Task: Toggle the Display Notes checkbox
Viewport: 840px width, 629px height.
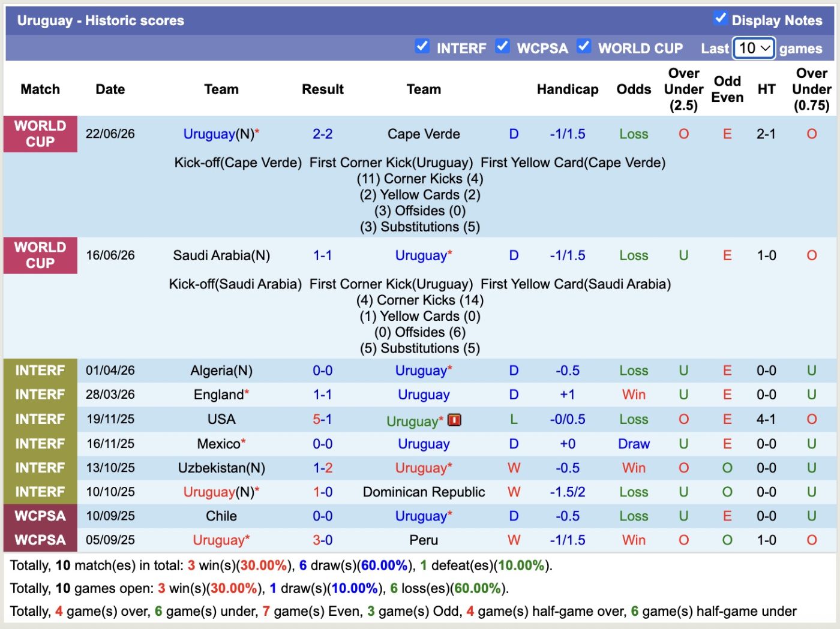Action: click(721, 18)
